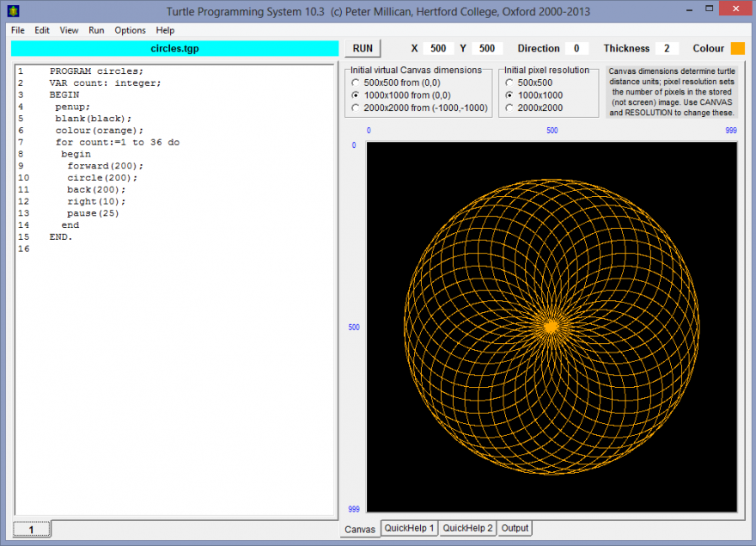The width and height of the screenshot is (756, 546).
Task: Open the Help menu
Action: (165, 30)
